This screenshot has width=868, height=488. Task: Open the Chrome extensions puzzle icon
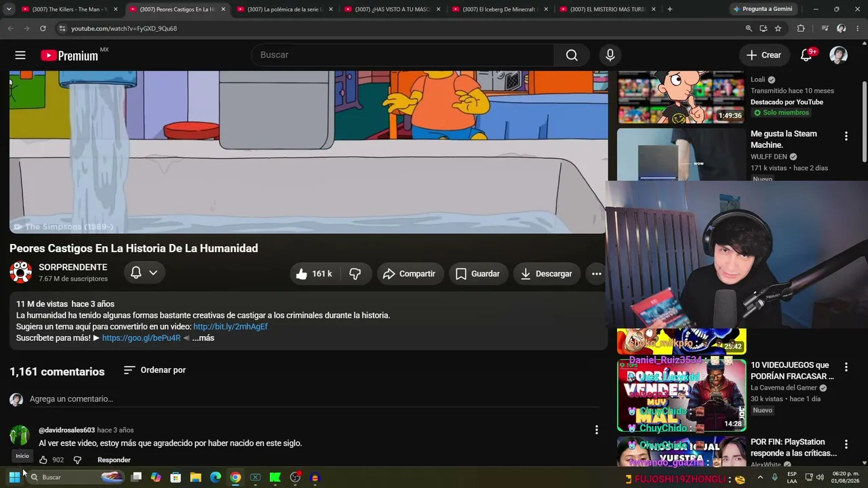click(801, 28)
